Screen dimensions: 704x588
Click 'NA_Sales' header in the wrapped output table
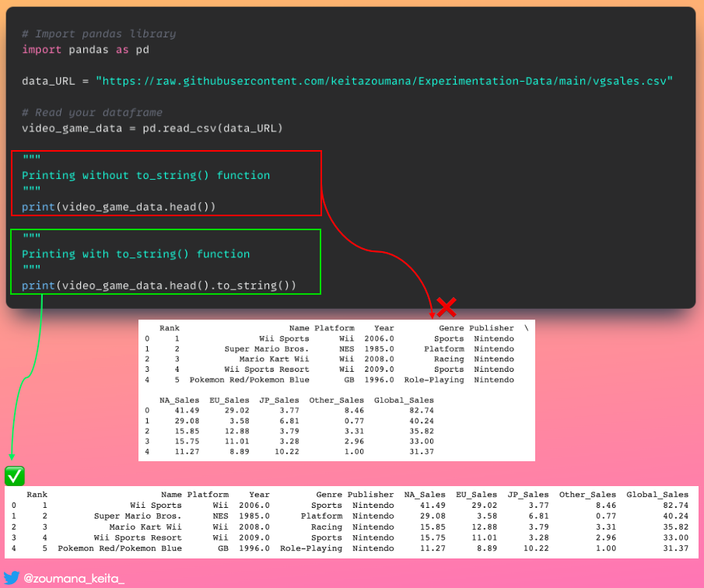click(x=179, y=400)
